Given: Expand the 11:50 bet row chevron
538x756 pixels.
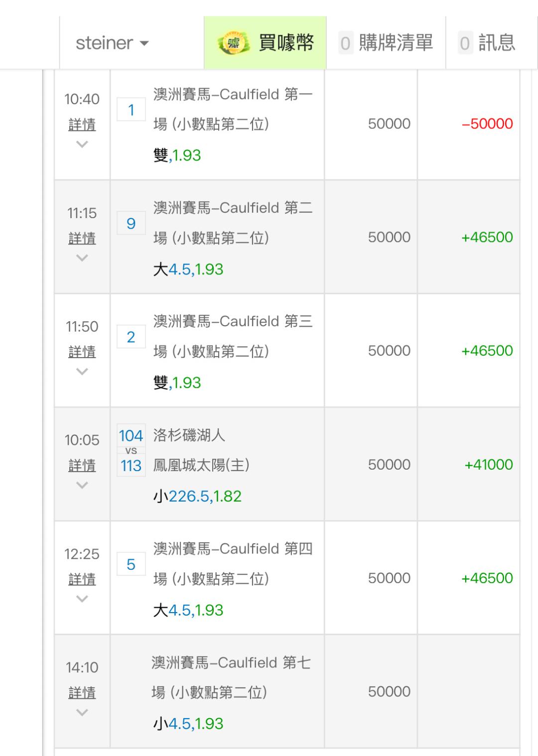Looking at the screenshot, I should click(82, 372).
